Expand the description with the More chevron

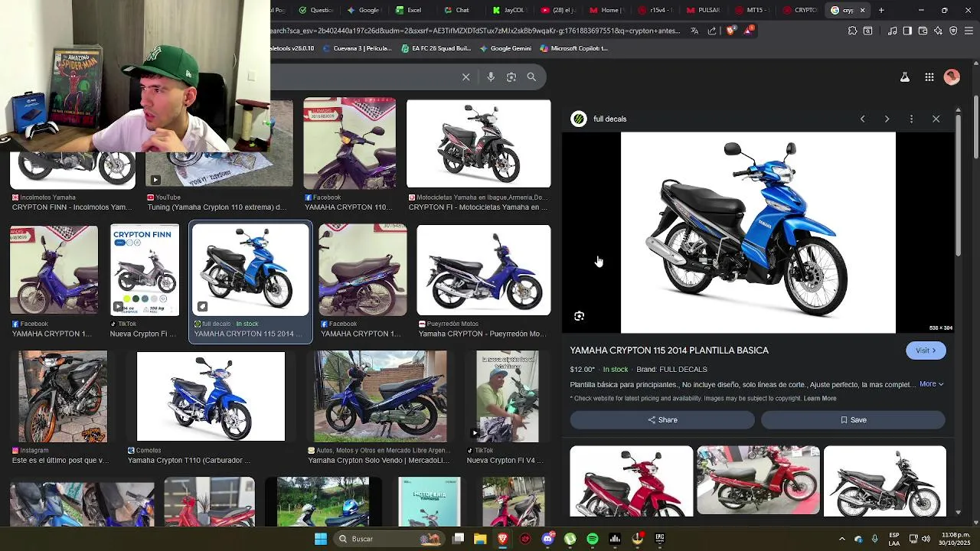click(932, 384)
